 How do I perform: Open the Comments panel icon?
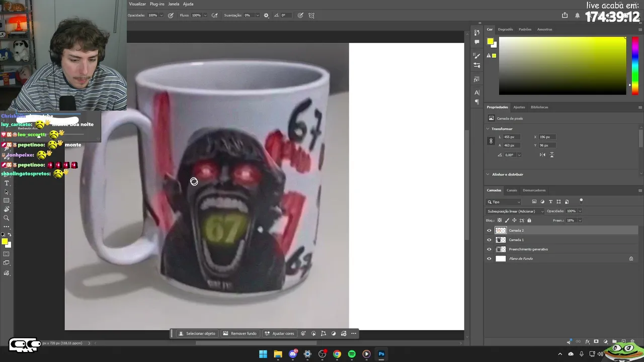tap(477, 42)
